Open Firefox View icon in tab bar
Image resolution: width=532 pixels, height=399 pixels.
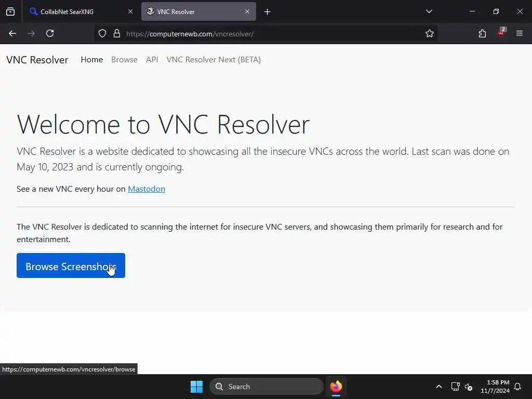tap(10, 11)
